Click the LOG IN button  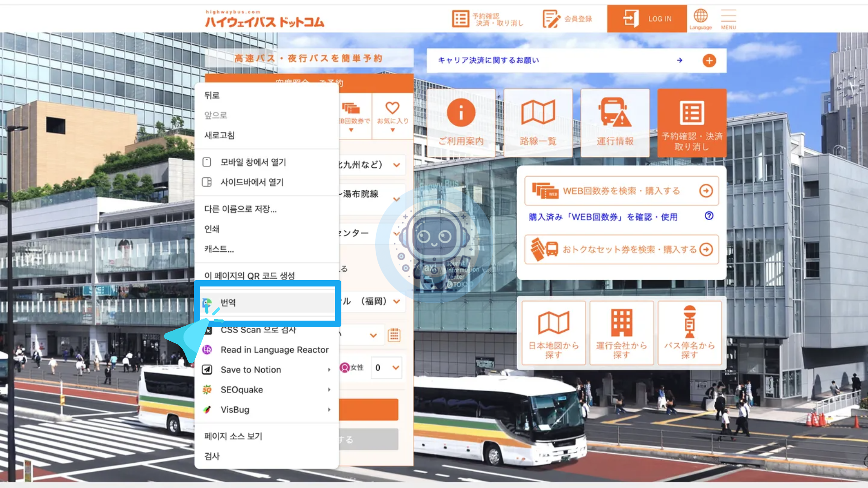[x=646, y=19]
